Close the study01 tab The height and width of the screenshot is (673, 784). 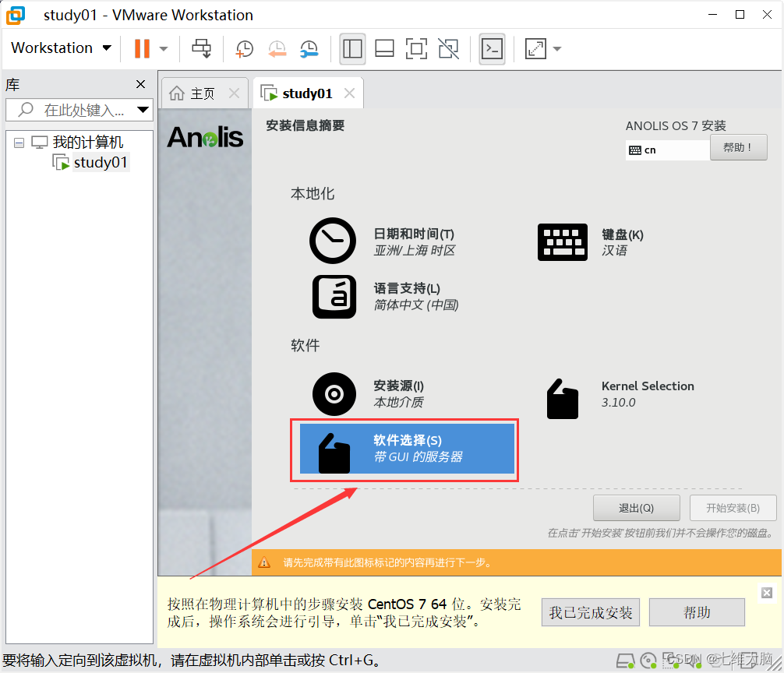coord(349,93)
